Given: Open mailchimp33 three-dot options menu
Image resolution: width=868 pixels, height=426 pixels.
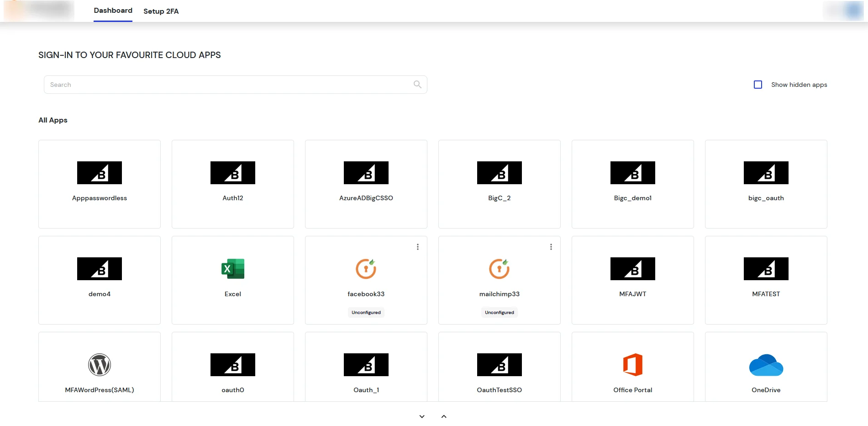Looking at the screenshot, I should coord(551,247).
